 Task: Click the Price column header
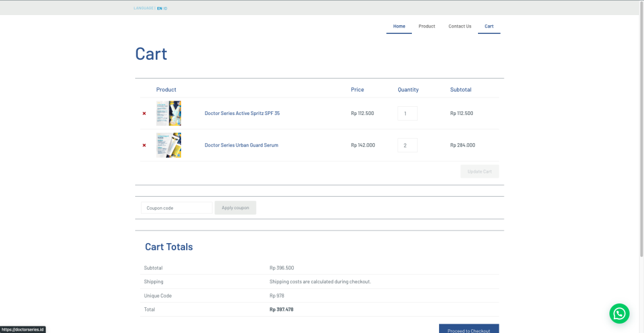(x=357, y=89)
